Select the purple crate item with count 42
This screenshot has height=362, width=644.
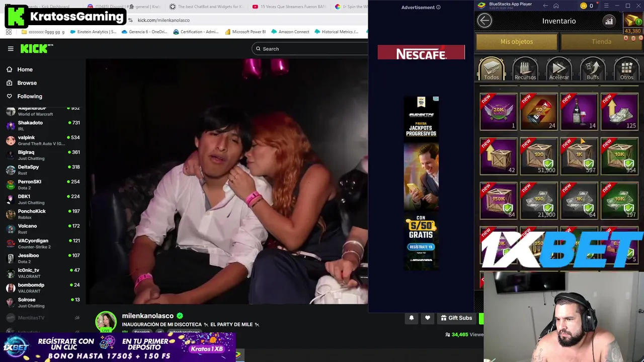tap(498, 156)
